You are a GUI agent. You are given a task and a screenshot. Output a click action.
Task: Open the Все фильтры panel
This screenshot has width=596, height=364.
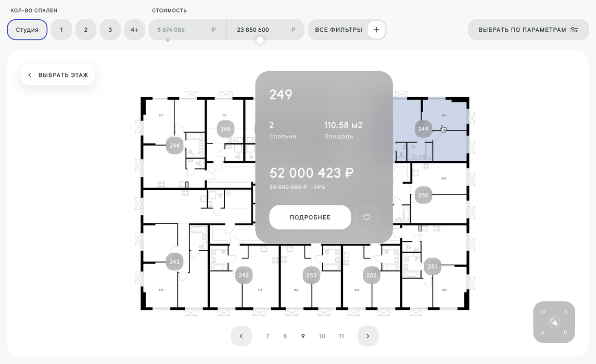[x=347, y=30]
